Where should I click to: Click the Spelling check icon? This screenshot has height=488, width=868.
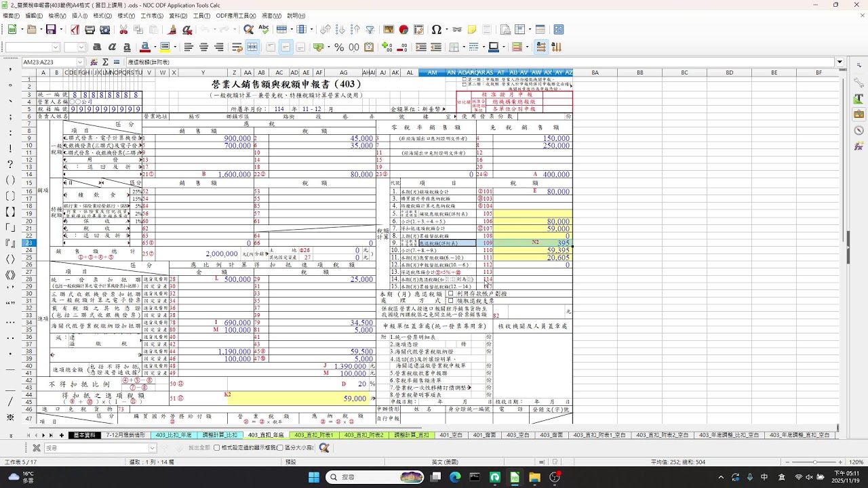pyautogui.click(x=264, y=30)
